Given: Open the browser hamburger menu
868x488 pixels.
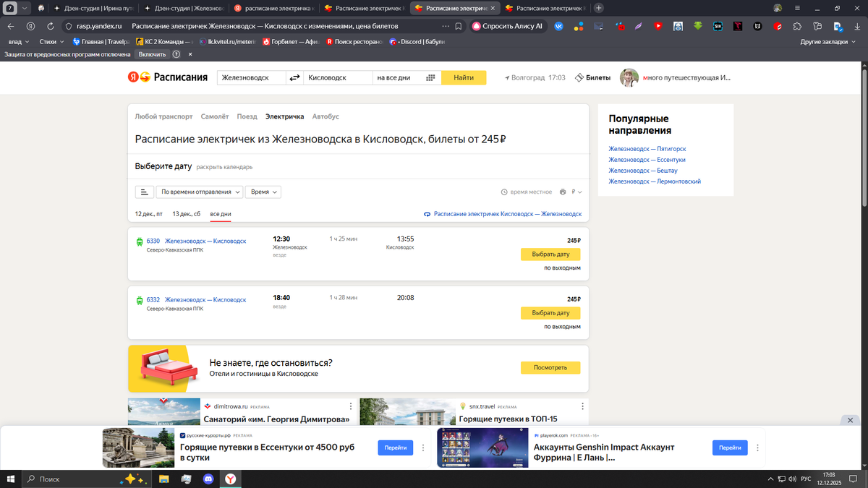Looking at the screenshot, I should tap(797, 8).
